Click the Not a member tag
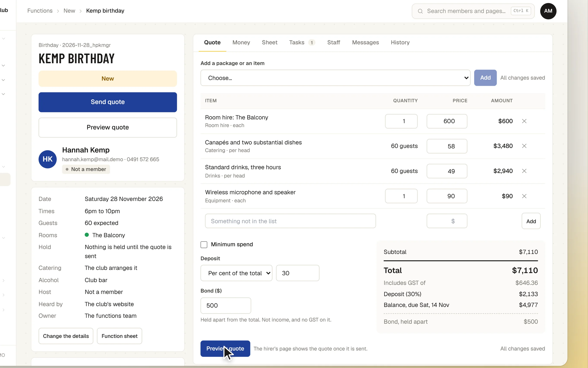 [86, 169]
